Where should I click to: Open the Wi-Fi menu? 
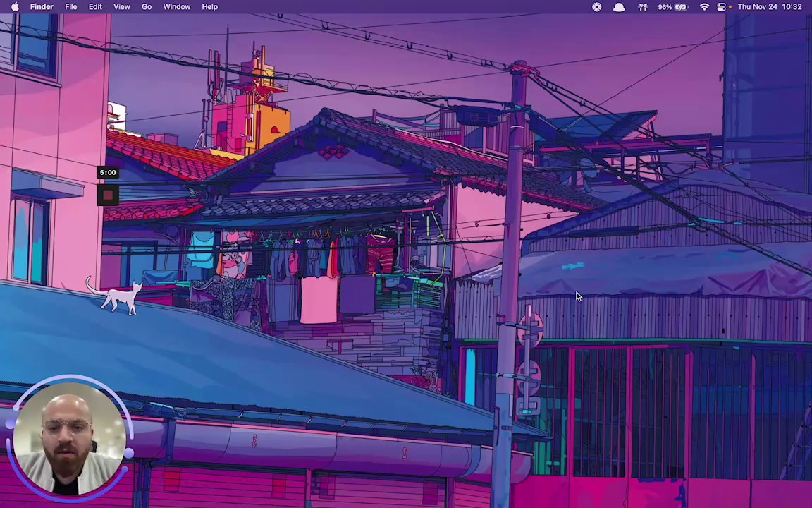tap(703, 7)
